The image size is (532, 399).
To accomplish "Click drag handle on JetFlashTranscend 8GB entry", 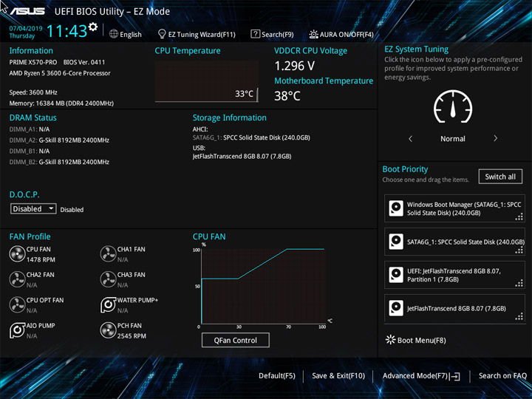I will click(519, 316).
